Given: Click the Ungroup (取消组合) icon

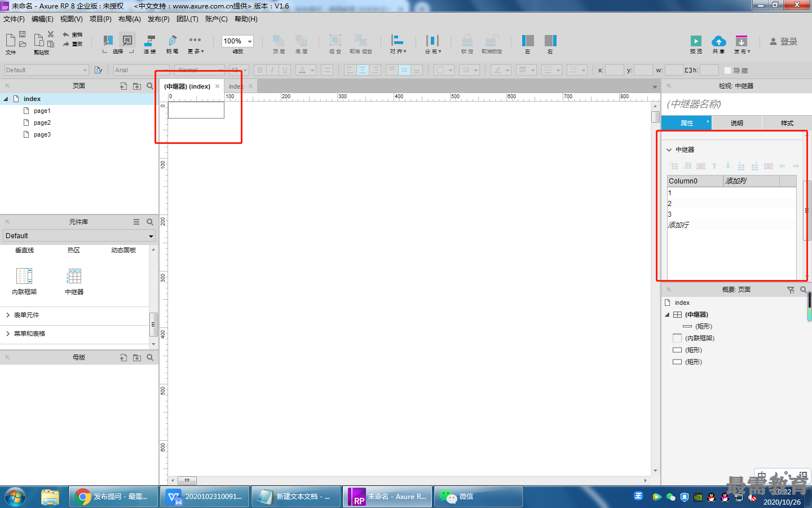Looking at the screenshot, I should [361, 41].
